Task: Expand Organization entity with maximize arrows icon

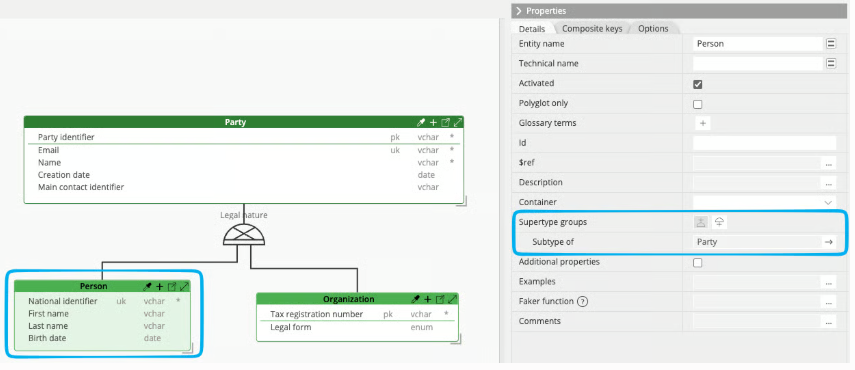Action: pos(453,299)
